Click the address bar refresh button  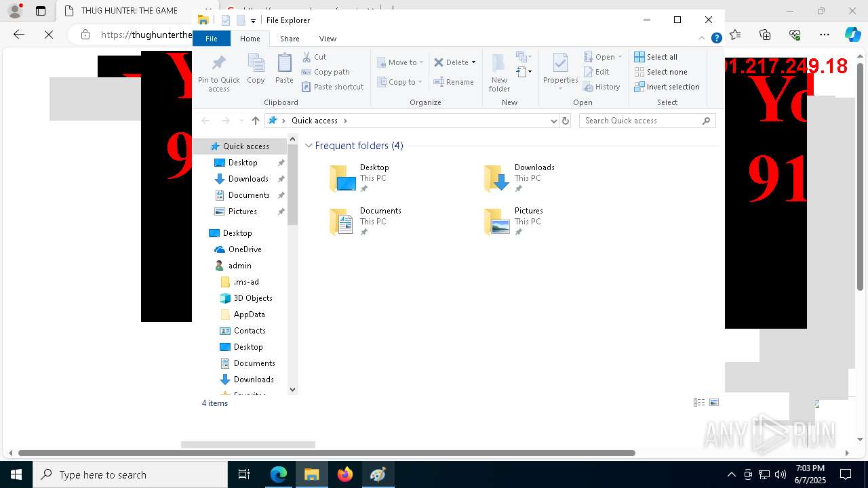[566, 121]
